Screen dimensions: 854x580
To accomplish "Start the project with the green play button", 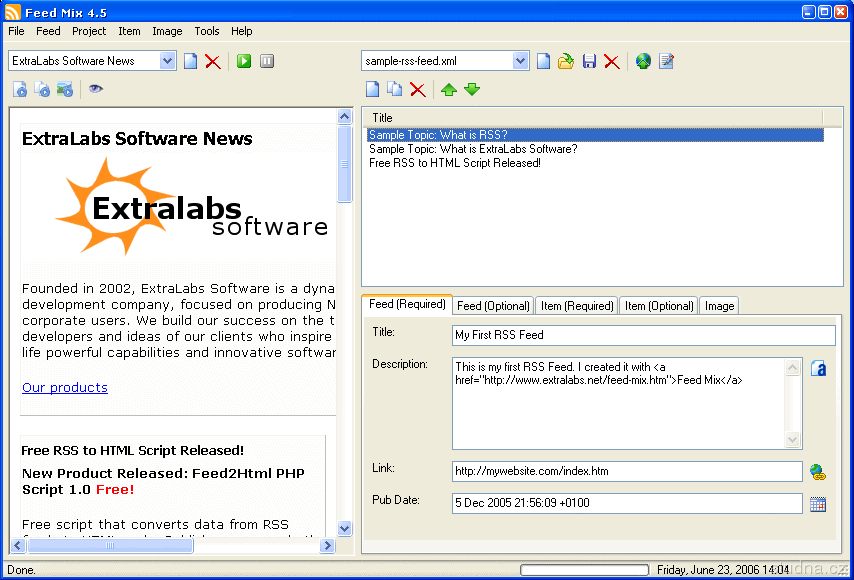I will (244, 61).
